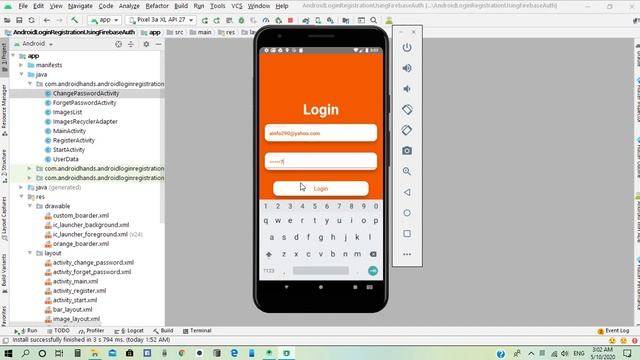The image size is (640, 360).
Task: Click the Open folder icon in toolbar
Action: (x=7, y=20)
